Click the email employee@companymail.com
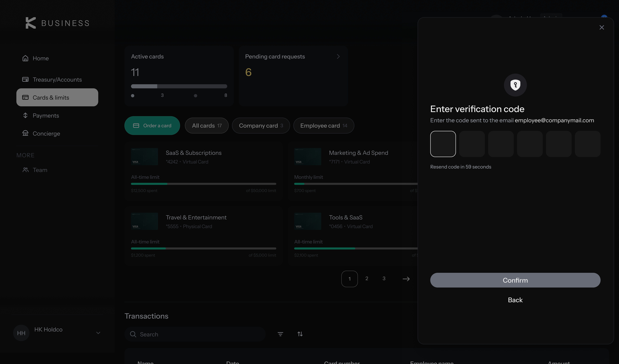619x364 pixels. pyautogui.click(x=554, y=121)
